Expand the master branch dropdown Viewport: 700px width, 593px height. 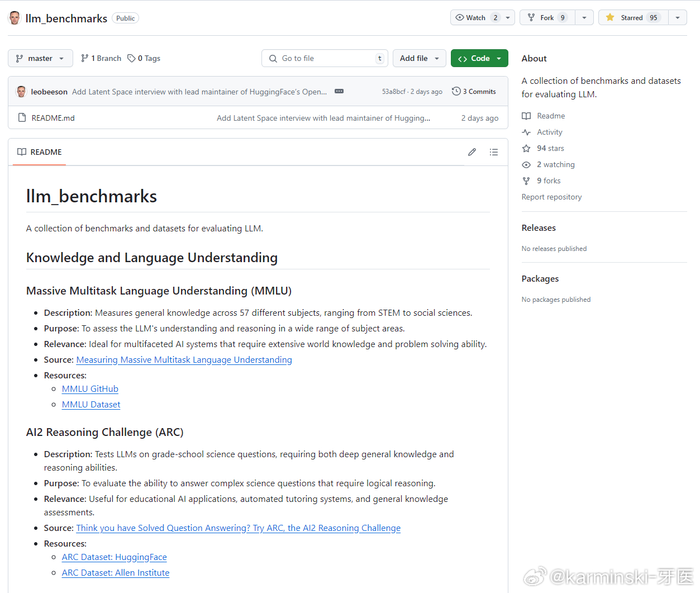tap(40, 58)
